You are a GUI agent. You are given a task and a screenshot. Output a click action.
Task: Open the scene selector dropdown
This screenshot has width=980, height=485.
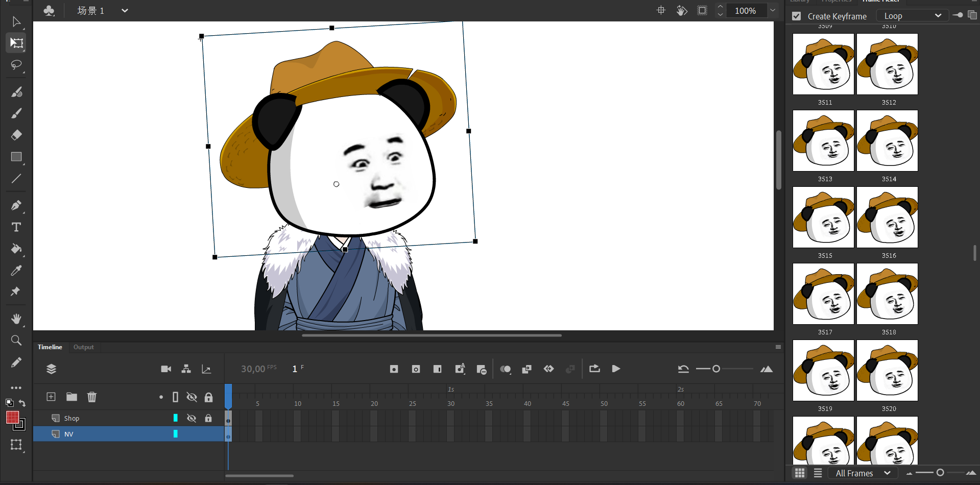pos(124,11)
